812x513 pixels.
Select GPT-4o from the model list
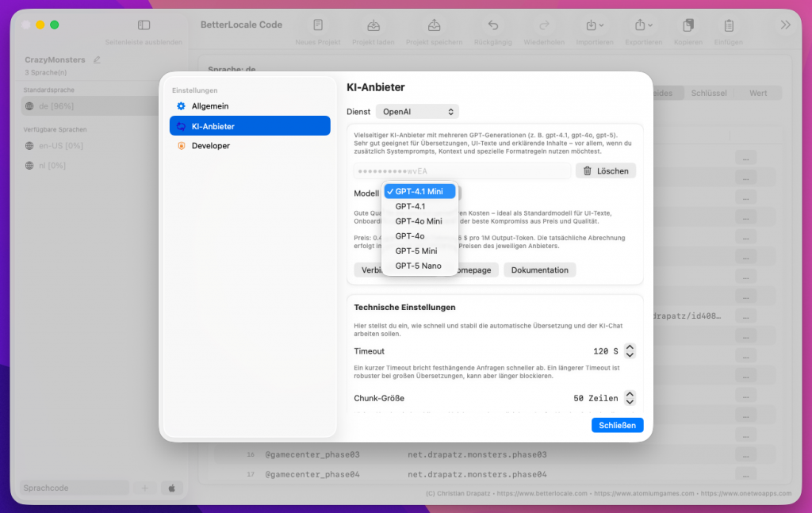(410, 236)
